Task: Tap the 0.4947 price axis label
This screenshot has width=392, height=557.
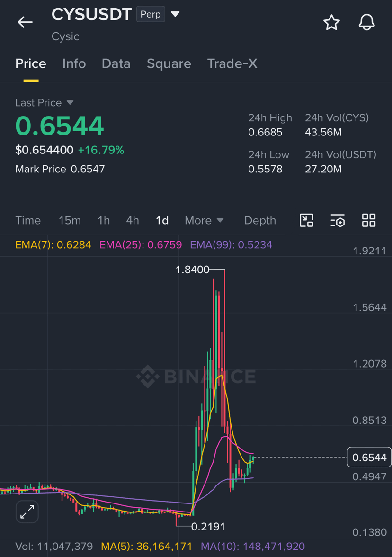Action: point(369,476)
